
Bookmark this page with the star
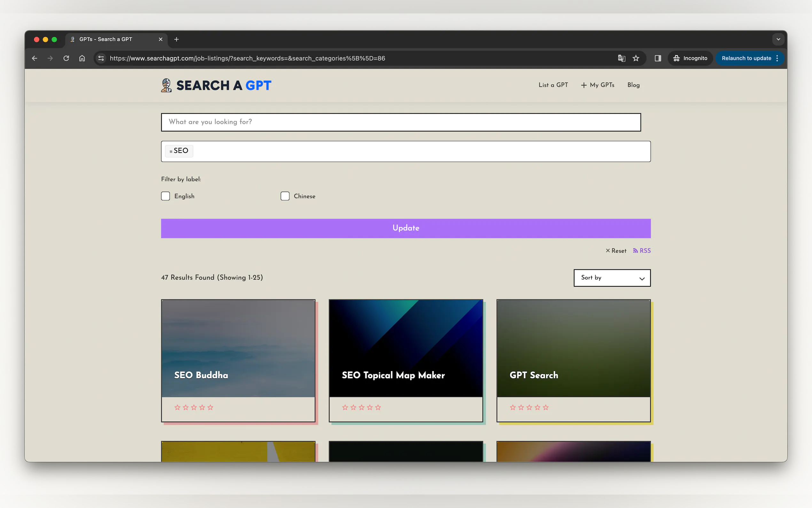pyautogui.click(x=636, y=58)
